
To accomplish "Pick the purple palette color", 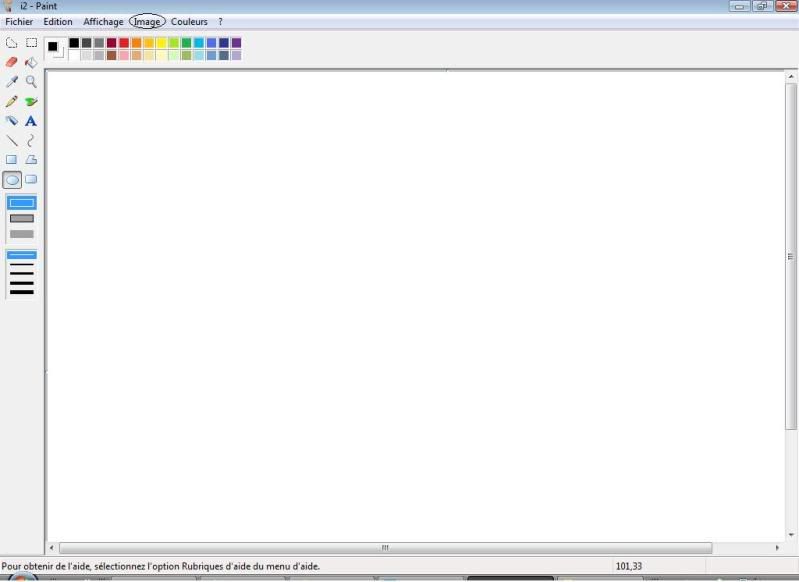I will pyautogui.click(x=236, y=43).
